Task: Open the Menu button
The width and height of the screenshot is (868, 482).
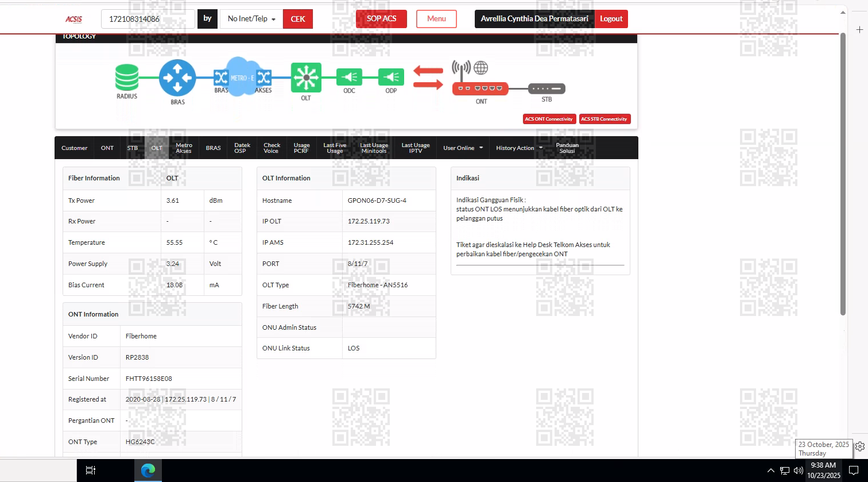Action: [x=436, y=19]
